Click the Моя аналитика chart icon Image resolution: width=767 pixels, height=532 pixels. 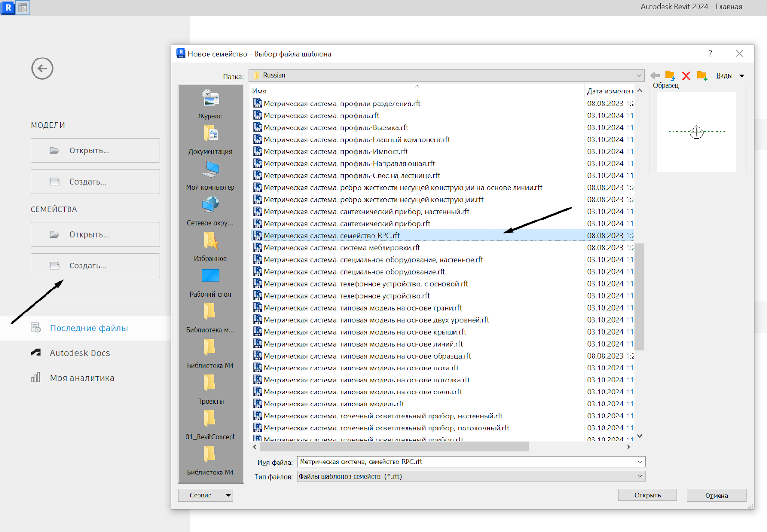tap(35, 377)
